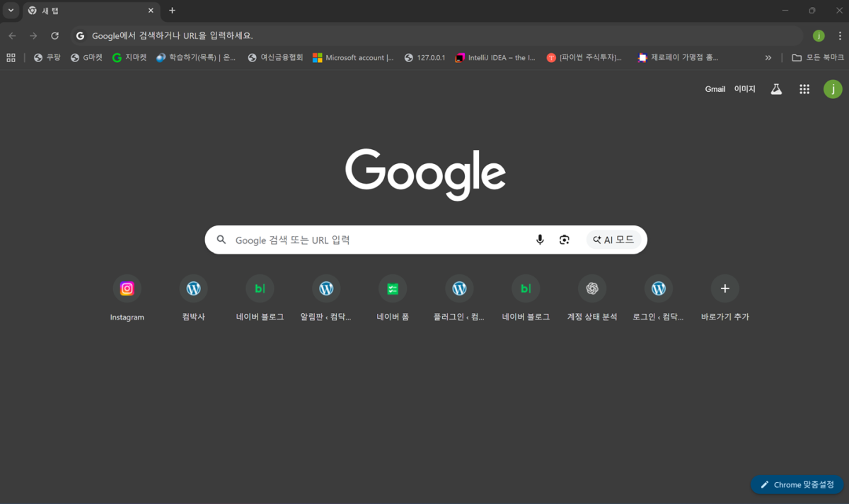Screen dimensions: 849x504
Task: Open Chrome 맞춤설정 button
Action: coord(797,485)
